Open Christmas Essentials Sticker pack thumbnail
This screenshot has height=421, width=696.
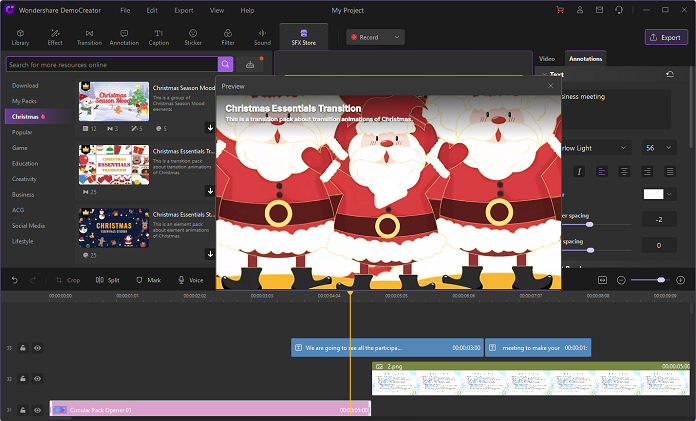(114, 228)
